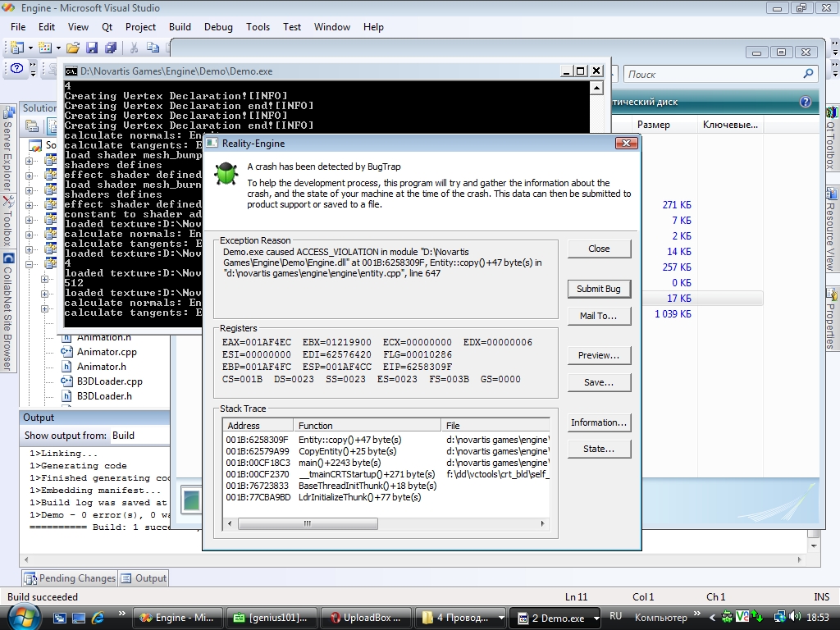
Task: Open CollabNet Site Browser side tab
Action: pyautogui.click(x=8, y=312)
